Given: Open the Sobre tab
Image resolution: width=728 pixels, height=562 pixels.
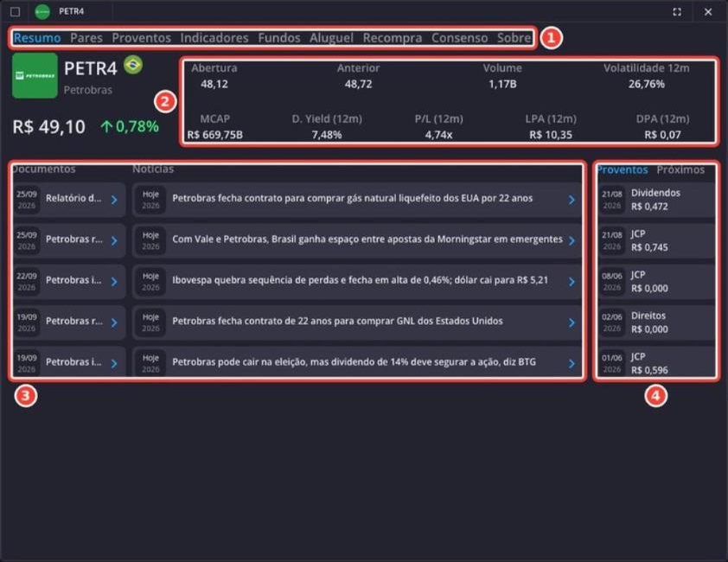Looking at the screenshot, I should coord(514,38).
